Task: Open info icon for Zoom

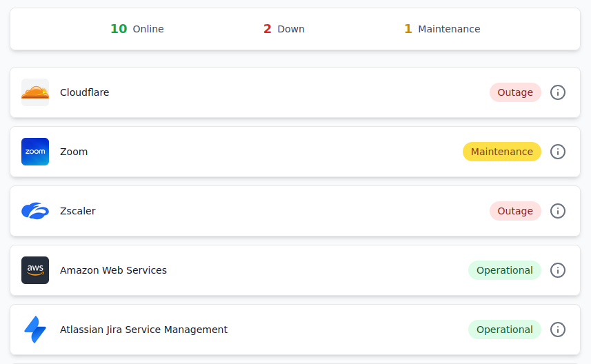Action: tap(558, 152)
